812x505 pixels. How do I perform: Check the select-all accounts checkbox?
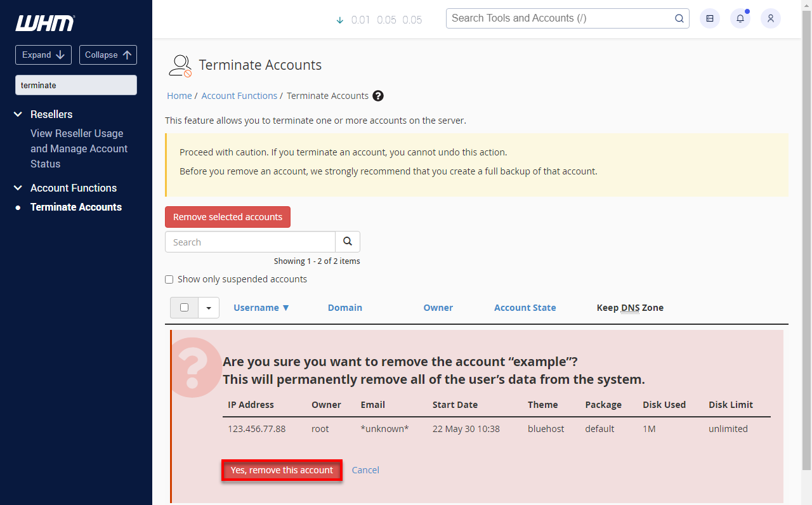pos(185,308)
